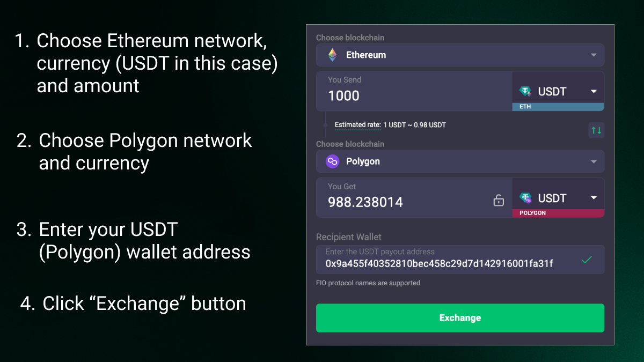Click the green checkmark in recipient wallet field

(586, 260)
